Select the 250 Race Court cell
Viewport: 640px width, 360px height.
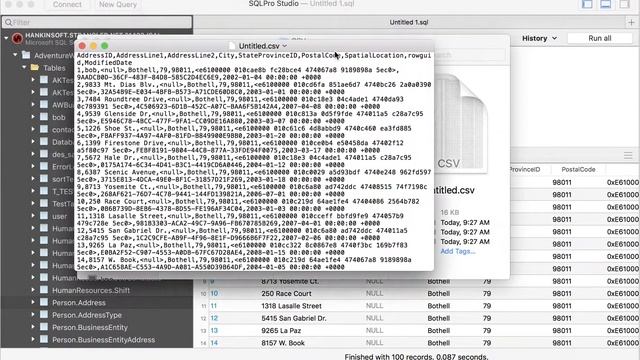(286, 293)
